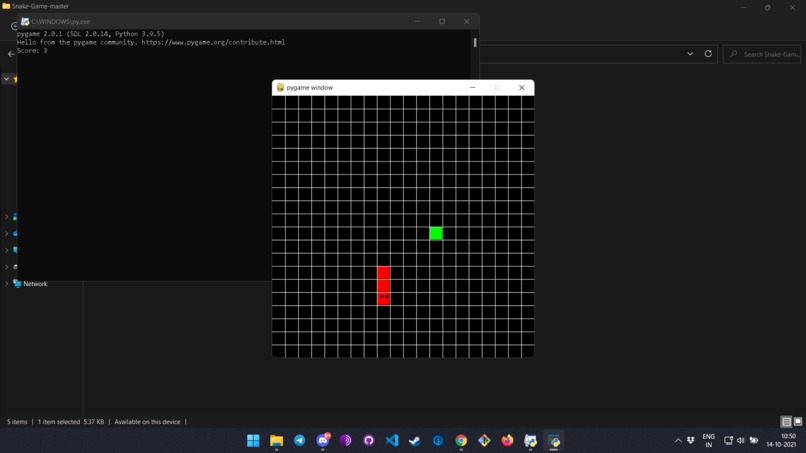
Task: Expand the Network tree item
Action: coord(6,284)
